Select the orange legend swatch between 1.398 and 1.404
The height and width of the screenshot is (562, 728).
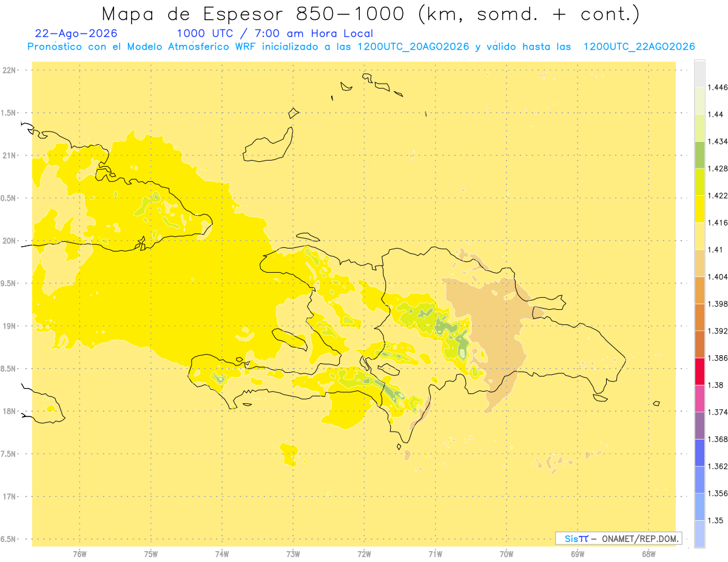699,290
